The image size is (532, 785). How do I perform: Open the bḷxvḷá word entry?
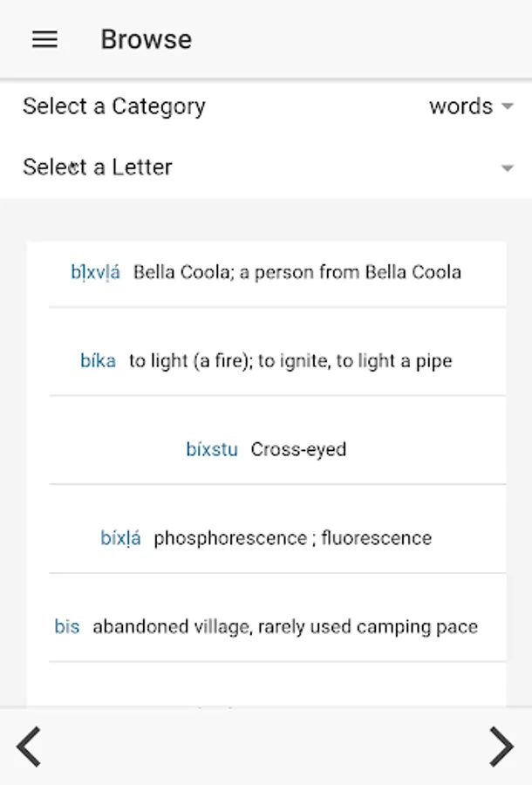[95, 272]
